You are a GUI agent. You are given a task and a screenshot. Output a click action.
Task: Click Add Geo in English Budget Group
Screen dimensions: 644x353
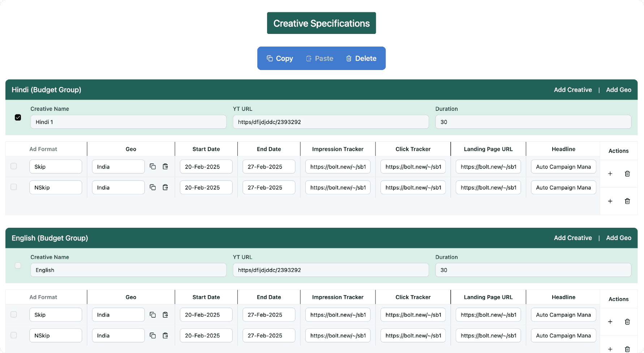pos(618,238)
